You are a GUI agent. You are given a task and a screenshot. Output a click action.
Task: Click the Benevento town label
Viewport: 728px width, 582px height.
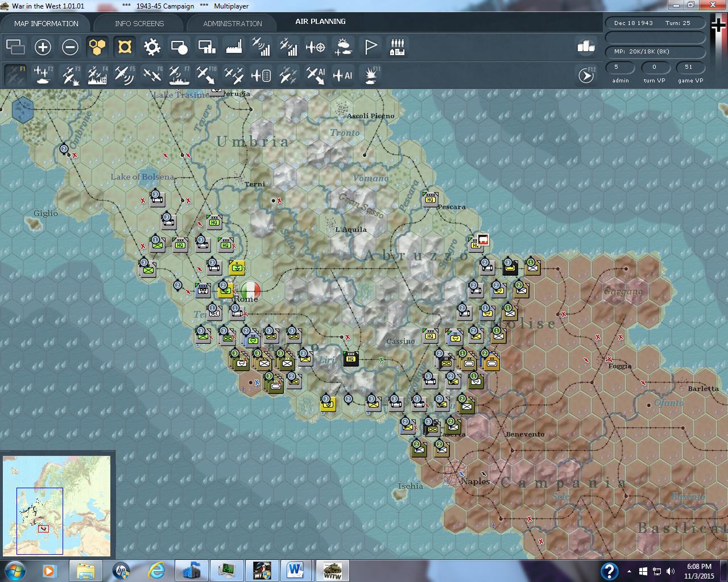coord(525,434)
